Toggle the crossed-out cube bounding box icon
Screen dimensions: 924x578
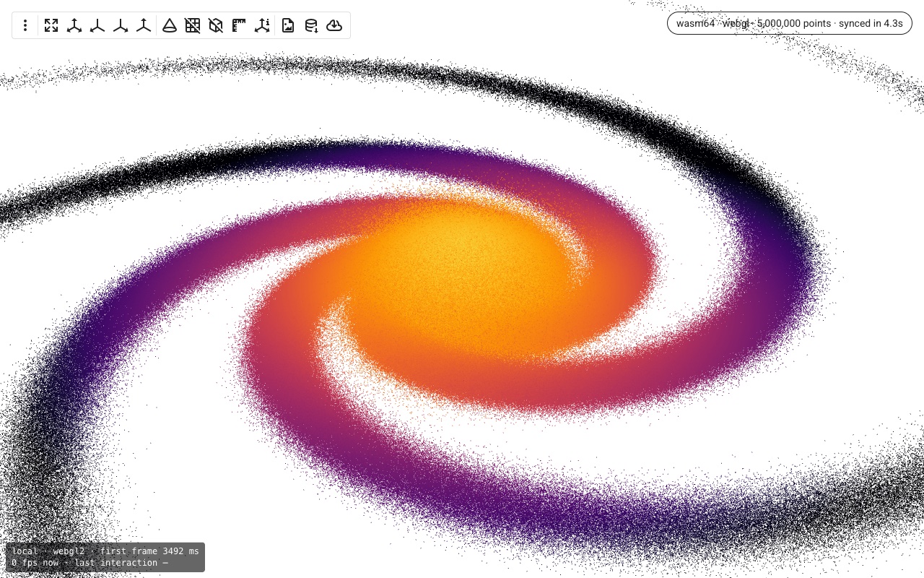pos(216,25)
